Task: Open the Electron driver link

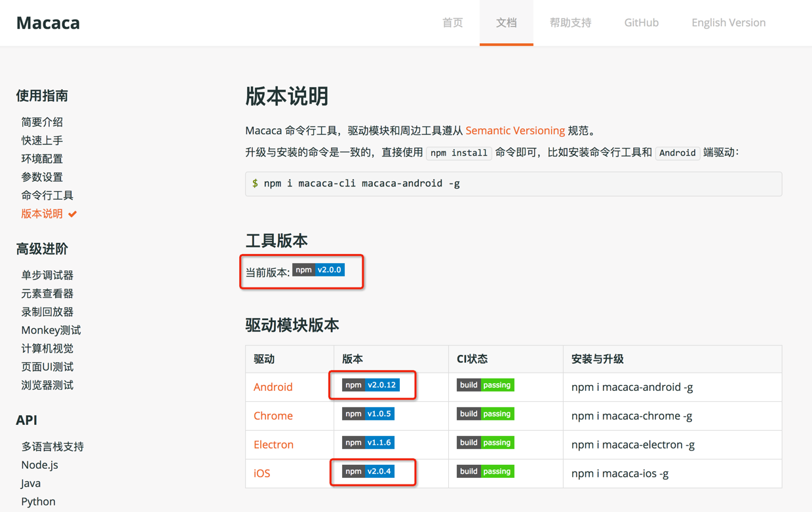Action: (x=273, y=445)
